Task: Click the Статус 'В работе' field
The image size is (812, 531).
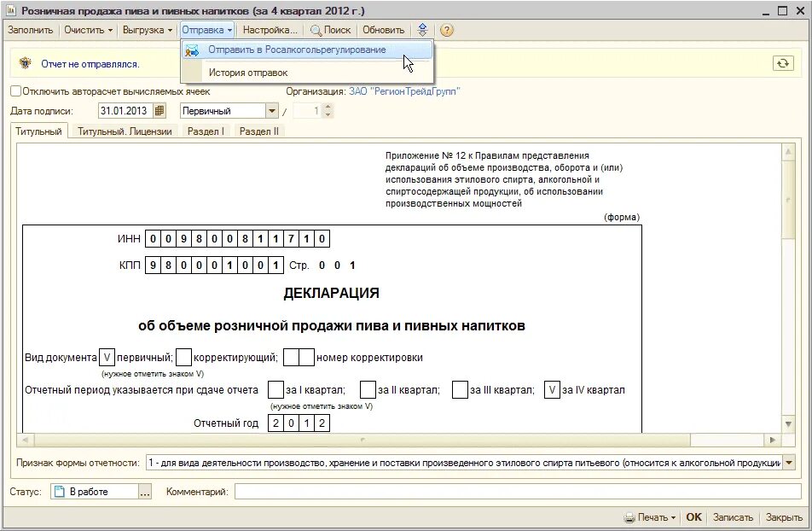Action: click(95, 492)
